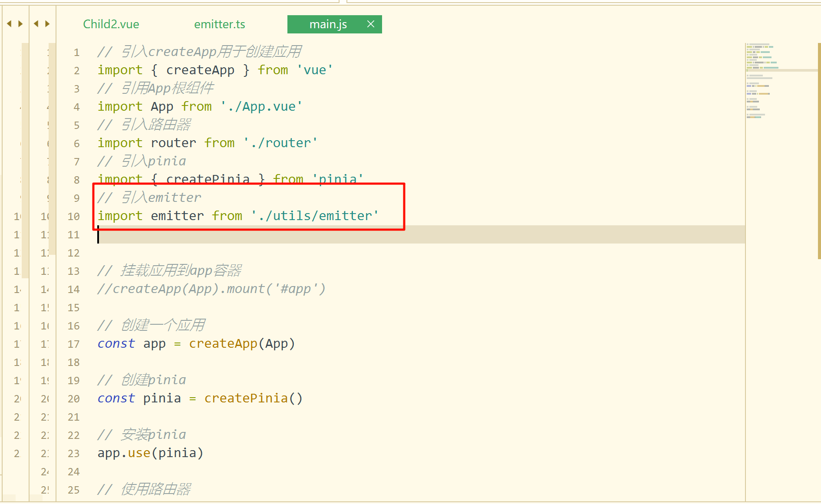
Task: Click createApp(App) call on line 17
Action: tap(241, 343)
